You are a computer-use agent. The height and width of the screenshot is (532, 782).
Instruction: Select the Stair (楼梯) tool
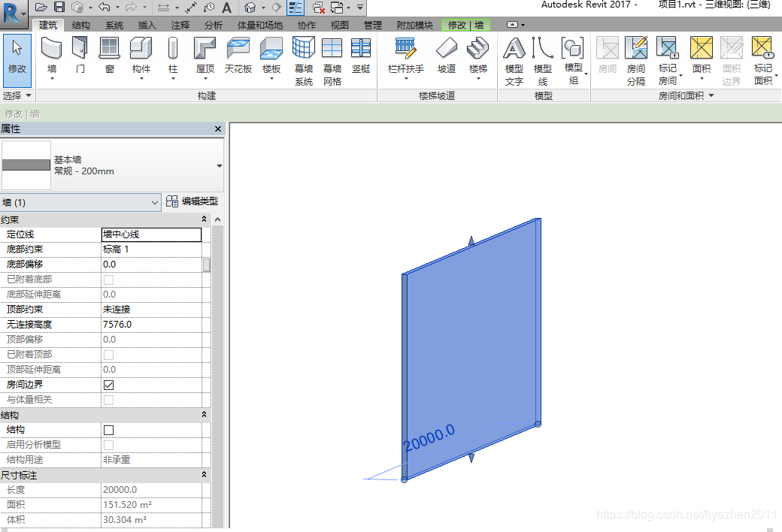[x=477, y=50]
